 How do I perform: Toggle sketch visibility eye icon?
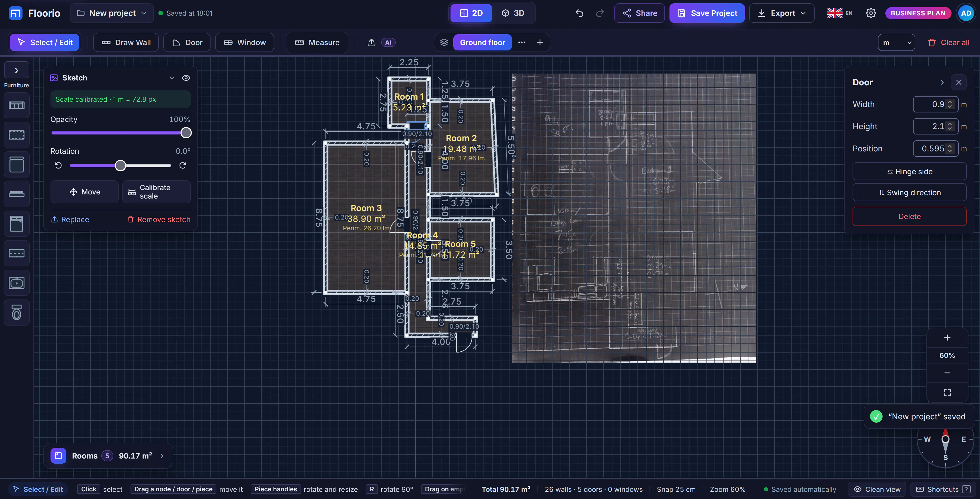[x=186, y=78]
